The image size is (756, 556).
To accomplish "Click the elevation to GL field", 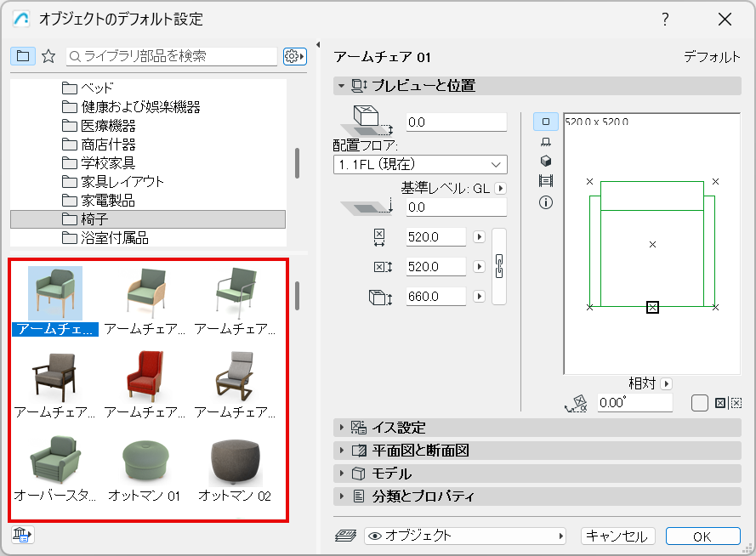I will (x=456, y=207).
